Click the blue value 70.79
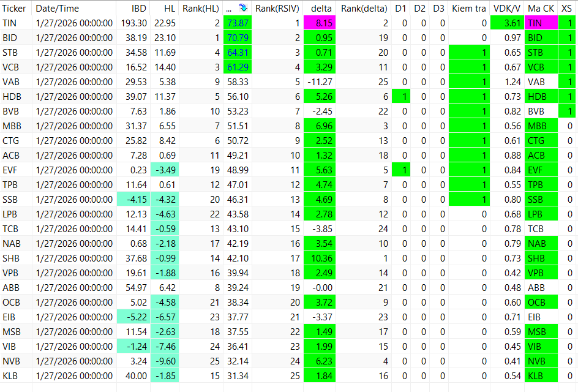 [238, 38]
